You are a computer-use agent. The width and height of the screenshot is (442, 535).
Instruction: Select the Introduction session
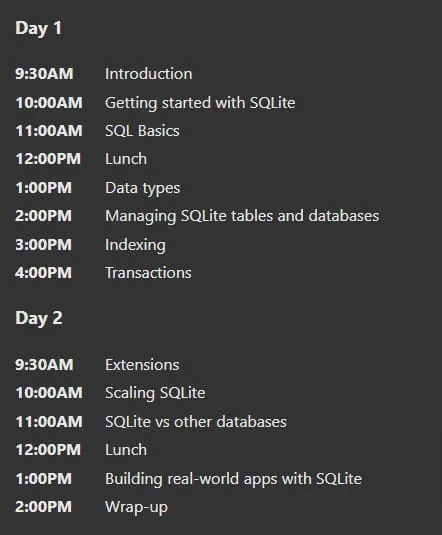(148, 74)
